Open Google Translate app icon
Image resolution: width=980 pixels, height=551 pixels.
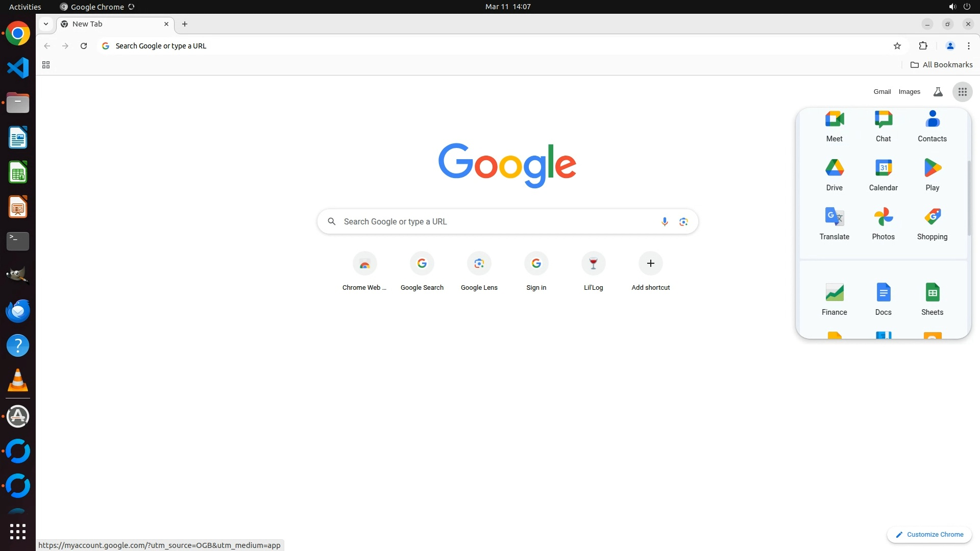pyautogui.click(x=834, y=223)
